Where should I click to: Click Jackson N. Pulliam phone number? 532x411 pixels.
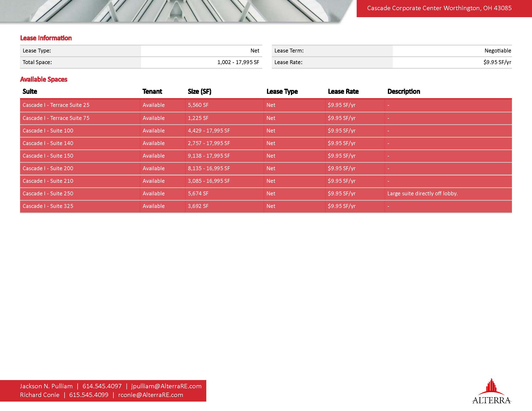(x=102, y=386)
